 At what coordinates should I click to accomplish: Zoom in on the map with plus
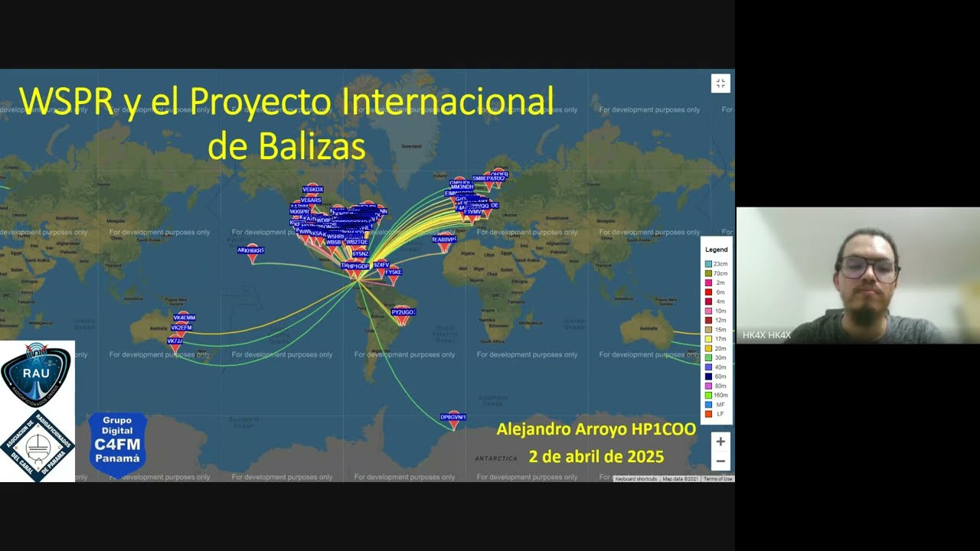click(720, 442)
